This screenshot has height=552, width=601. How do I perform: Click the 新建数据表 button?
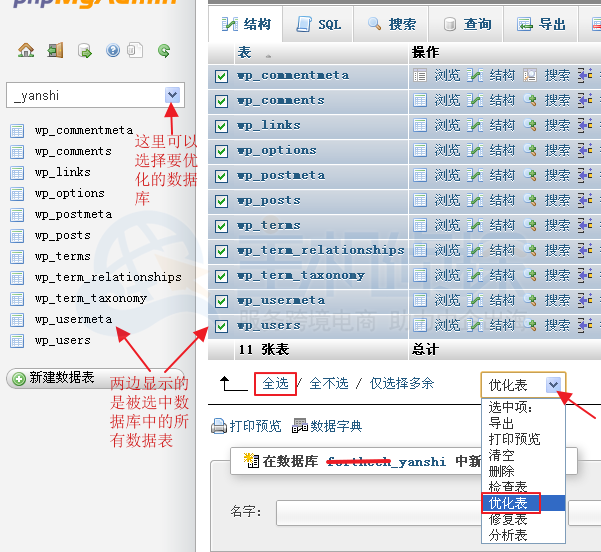click(95, 378)
